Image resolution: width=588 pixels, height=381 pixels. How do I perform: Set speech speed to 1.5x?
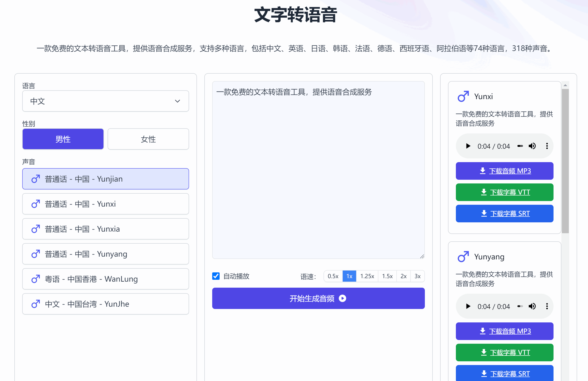pos(387,276)
